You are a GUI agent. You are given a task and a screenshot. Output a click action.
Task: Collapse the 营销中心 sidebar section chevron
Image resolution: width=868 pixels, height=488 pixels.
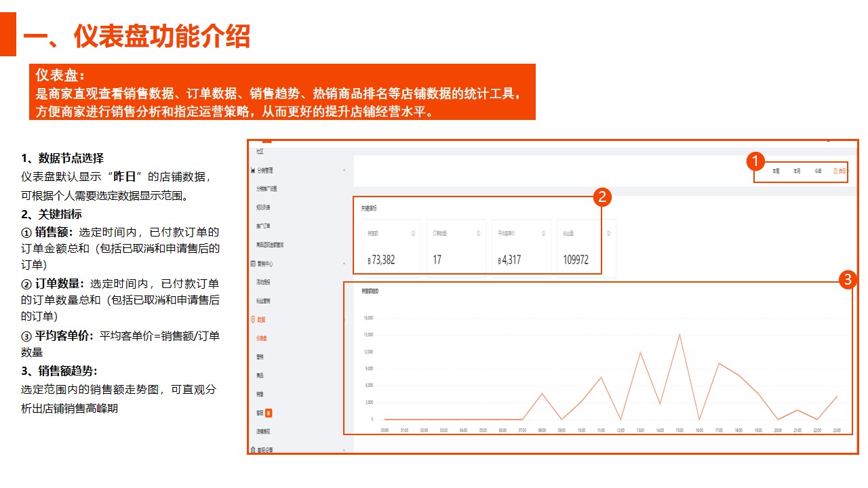(344, 263)
